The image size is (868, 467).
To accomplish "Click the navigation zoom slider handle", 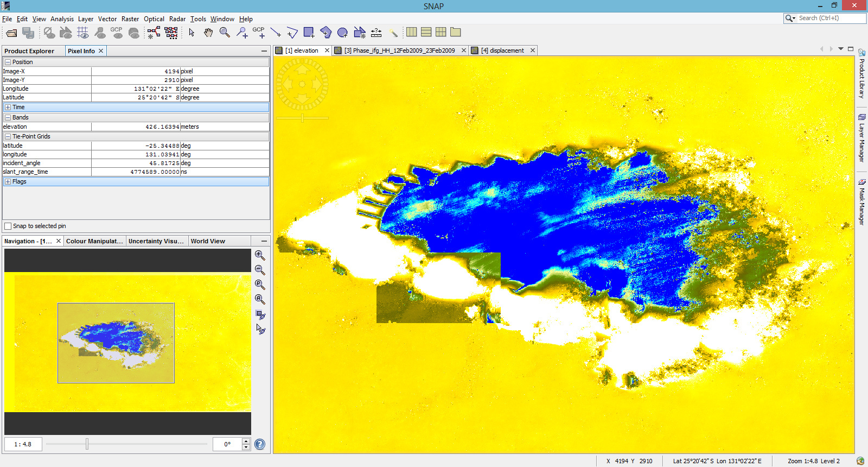I will [87, 444].
